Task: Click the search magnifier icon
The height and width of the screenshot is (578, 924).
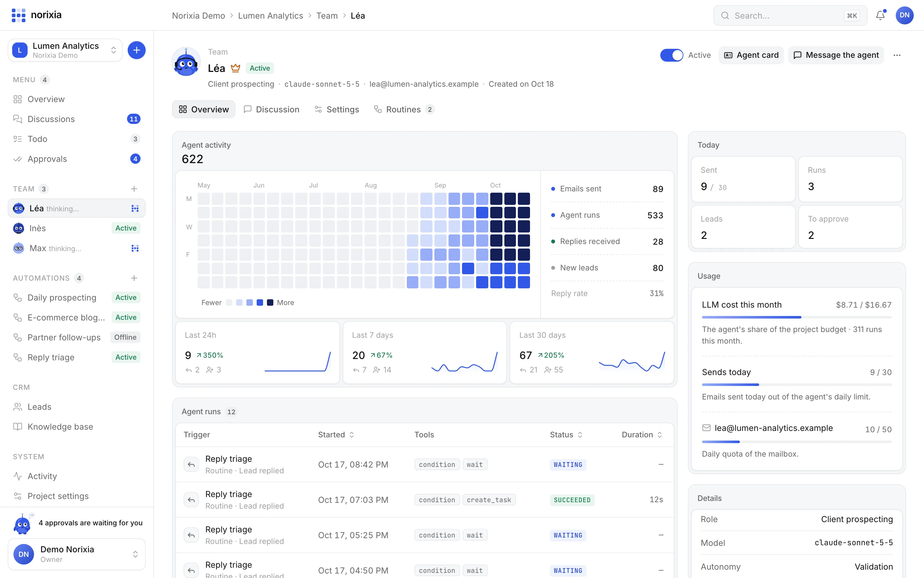Action: (725, 16)
